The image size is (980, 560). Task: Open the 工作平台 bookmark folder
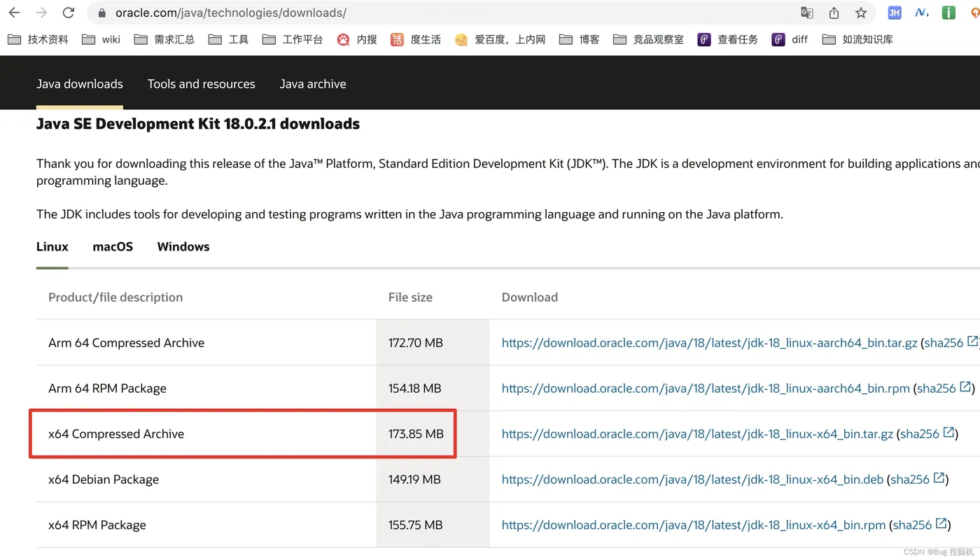click(x=293, y=39)
